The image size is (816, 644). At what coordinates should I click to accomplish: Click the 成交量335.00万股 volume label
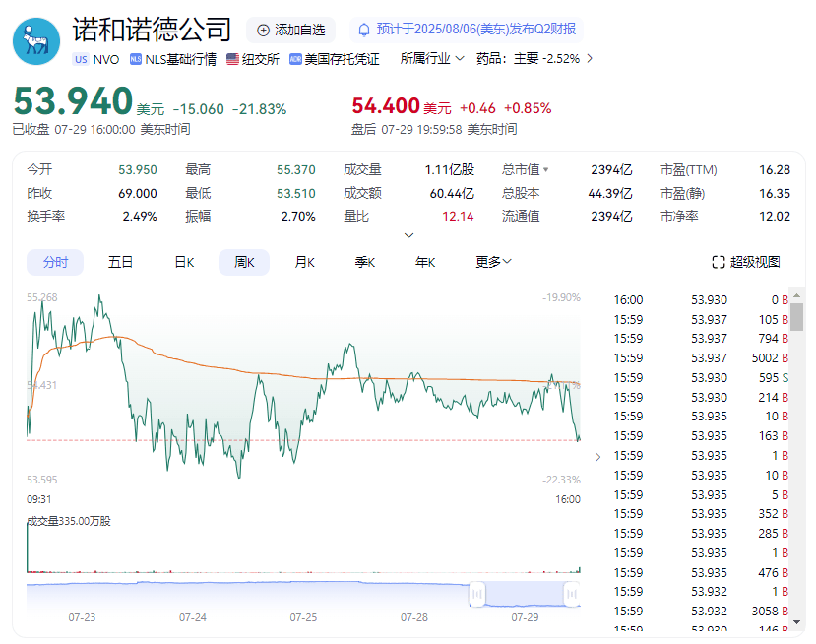pos(69,521)
